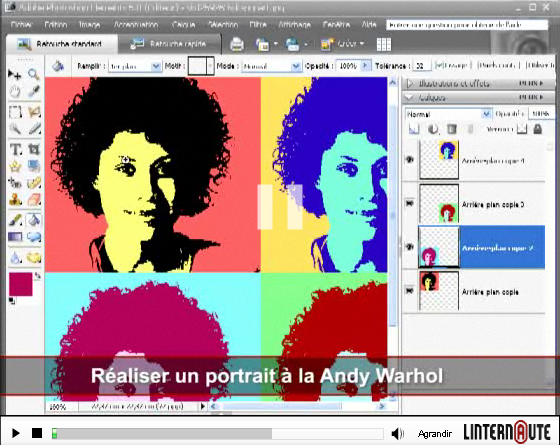Click the Agrandir link in video player
Screen dimensions: 560x445
coord(435,434)
